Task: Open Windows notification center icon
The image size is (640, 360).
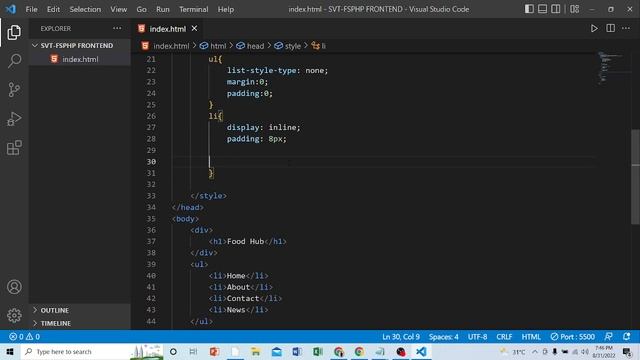Action: tap(627, 352)
